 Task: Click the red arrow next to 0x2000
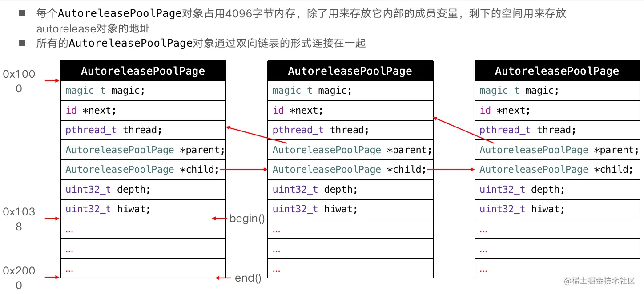tap(52, 278)
